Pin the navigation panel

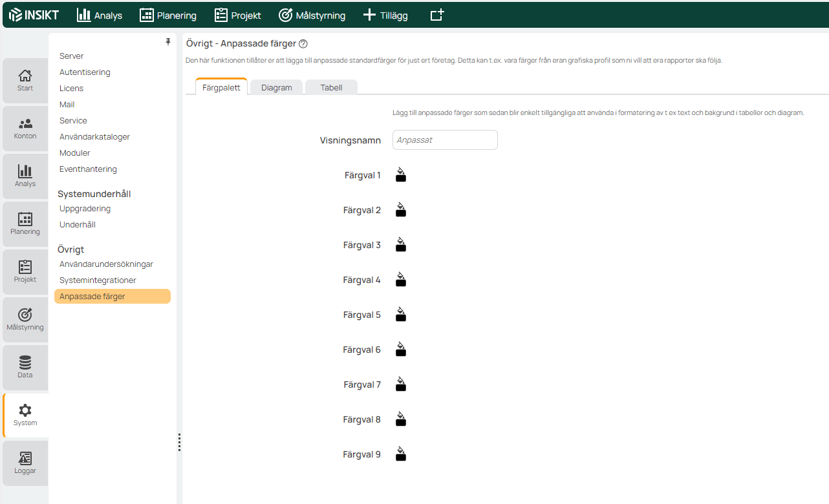pos(168,42)
